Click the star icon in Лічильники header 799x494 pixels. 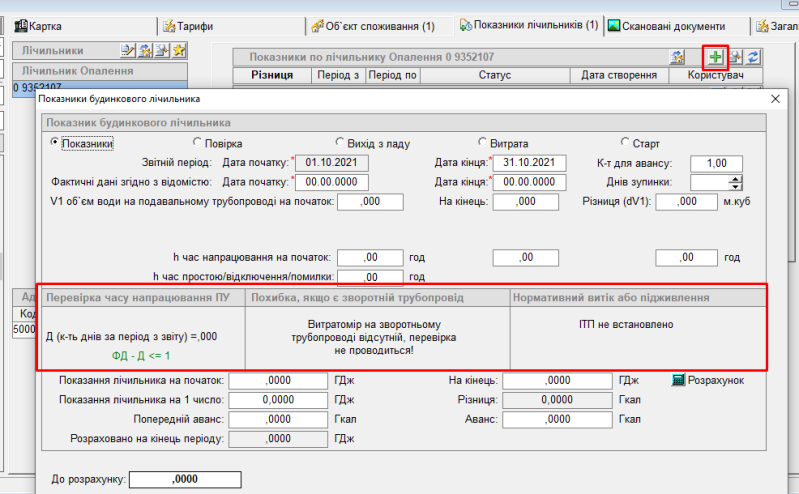coord(178,50)
